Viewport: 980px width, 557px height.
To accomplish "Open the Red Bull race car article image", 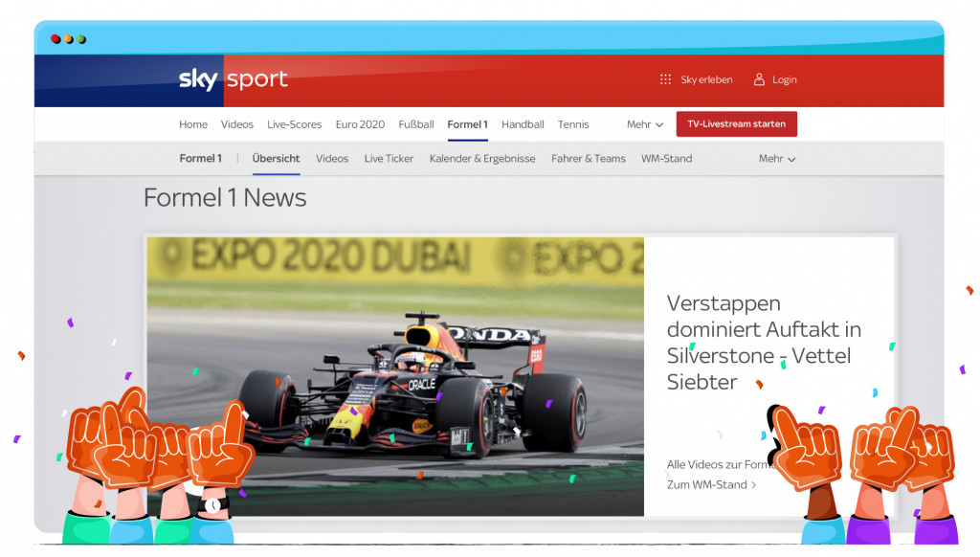I will point(395,376).
